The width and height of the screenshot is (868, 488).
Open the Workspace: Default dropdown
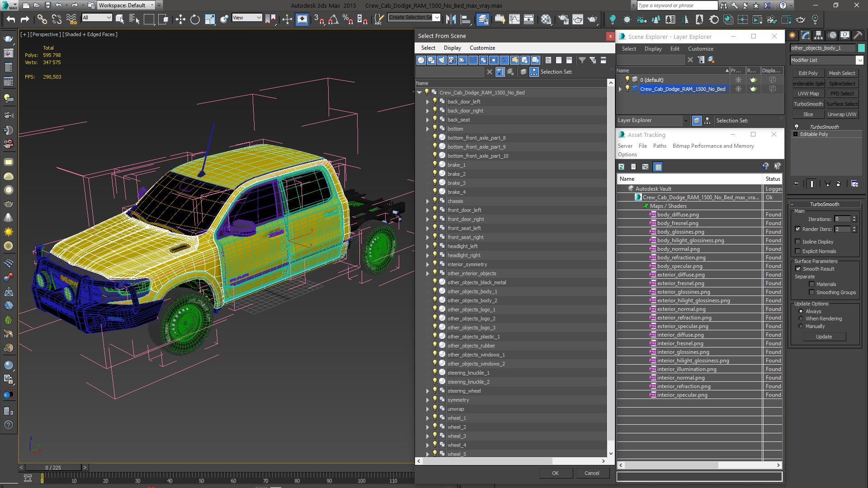(x=127, y=5)
